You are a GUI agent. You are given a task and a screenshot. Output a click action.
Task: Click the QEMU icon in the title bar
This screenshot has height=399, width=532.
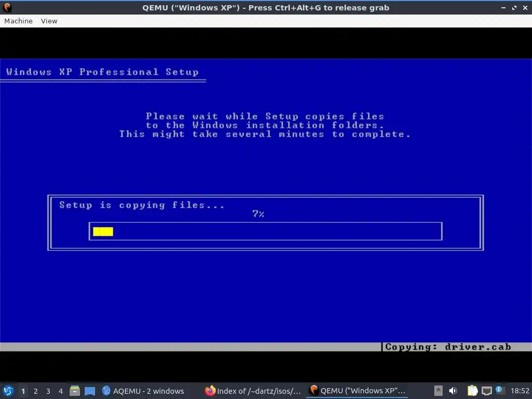click(x=7, y=7)
